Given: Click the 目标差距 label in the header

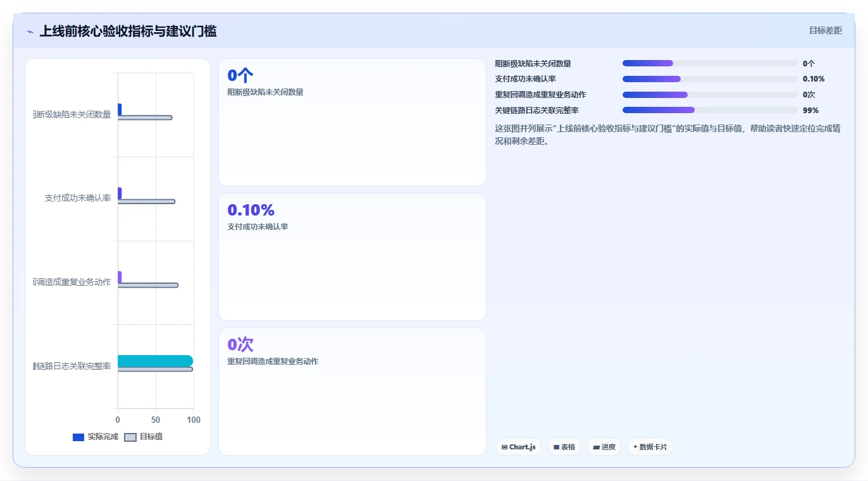Looking at the screenshot, I should coord(826,30).
